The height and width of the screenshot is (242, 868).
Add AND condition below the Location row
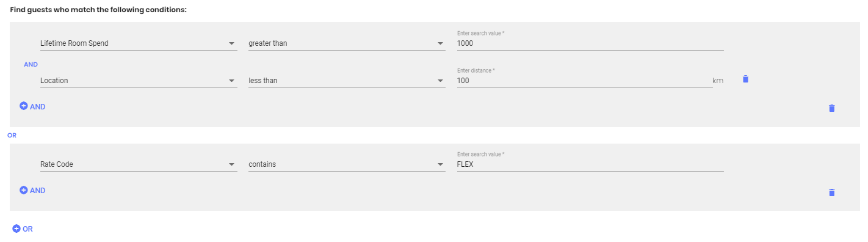(x=32, y=106)
